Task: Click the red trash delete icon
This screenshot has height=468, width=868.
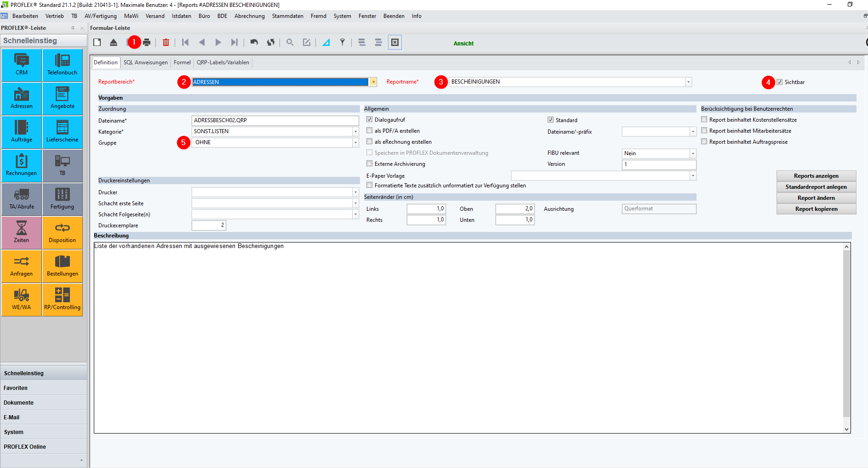Action: [166, 43]
